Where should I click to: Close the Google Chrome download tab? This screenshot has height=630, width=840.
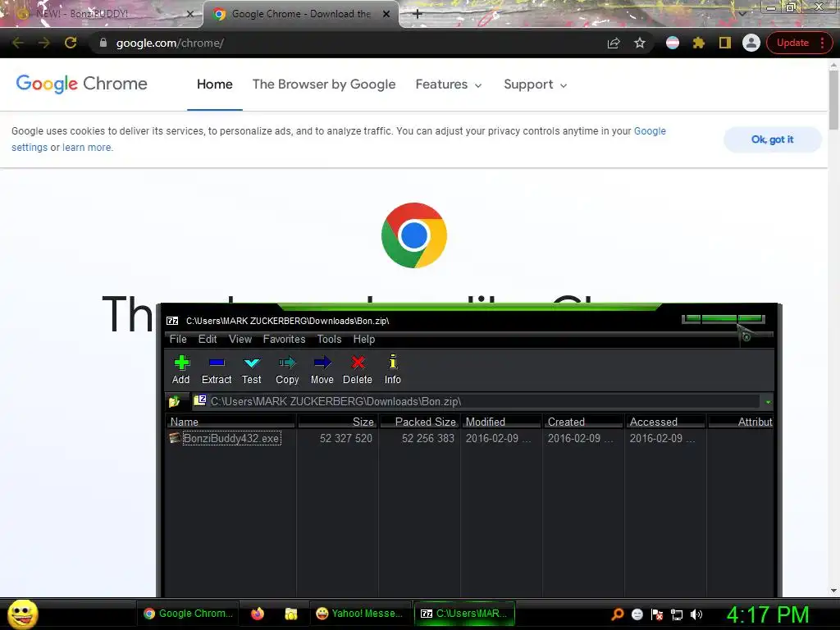coord(386,14)
